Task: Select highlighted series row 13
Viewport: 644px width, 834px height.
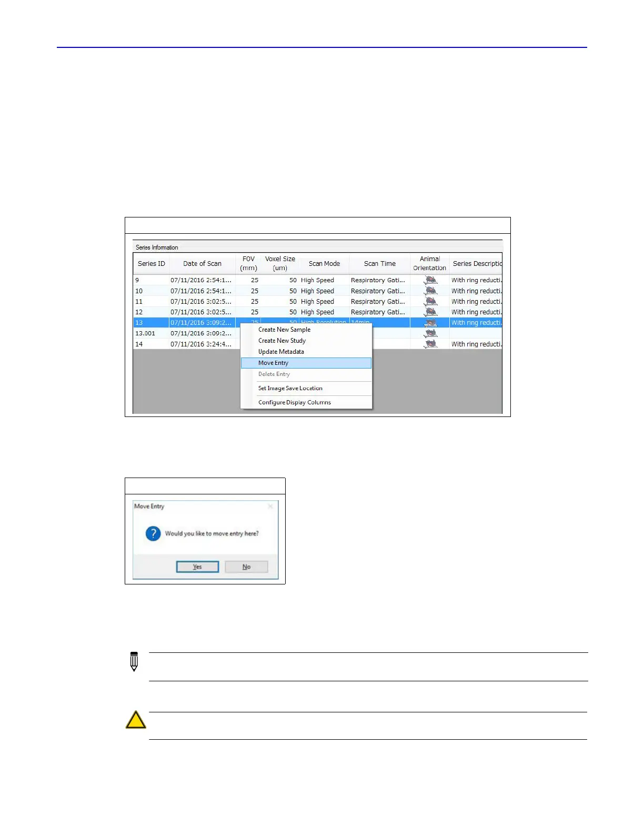Action: pos(318,323)
